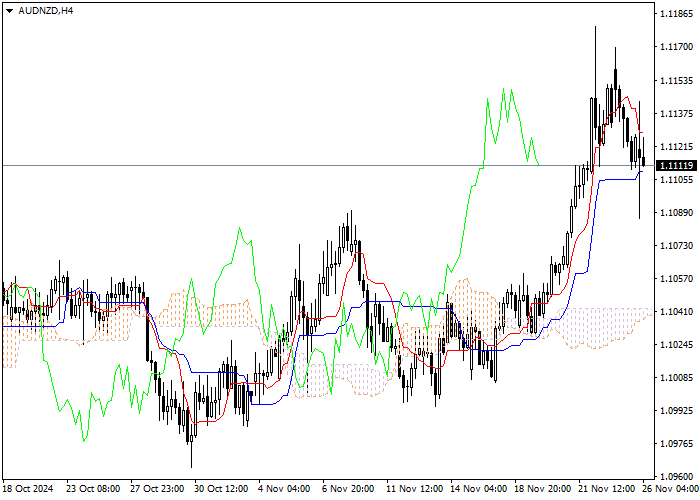Open the chart menu triangle beside AUDNZD,H4

[9, 11]
